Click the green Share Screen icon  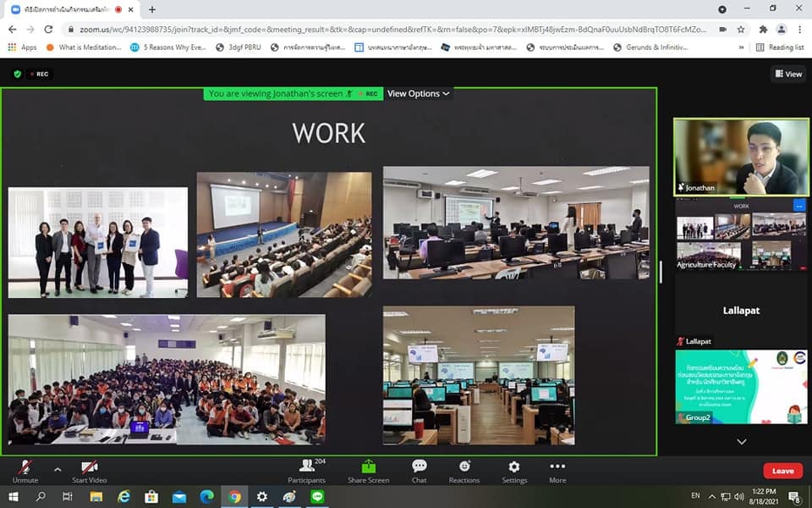tap(368, 467)
